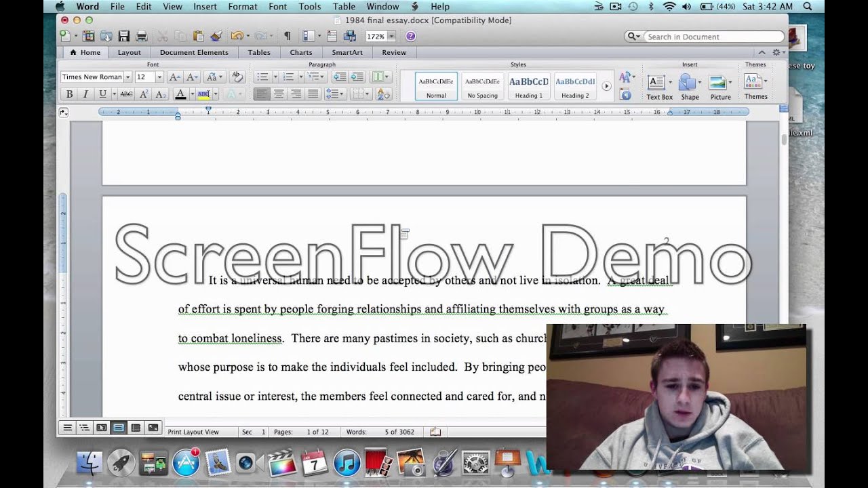Clear formatting with the eraser icon
The width and height of the screenshot is (868, 488).
pyautogui.click(x=237, y=77)
